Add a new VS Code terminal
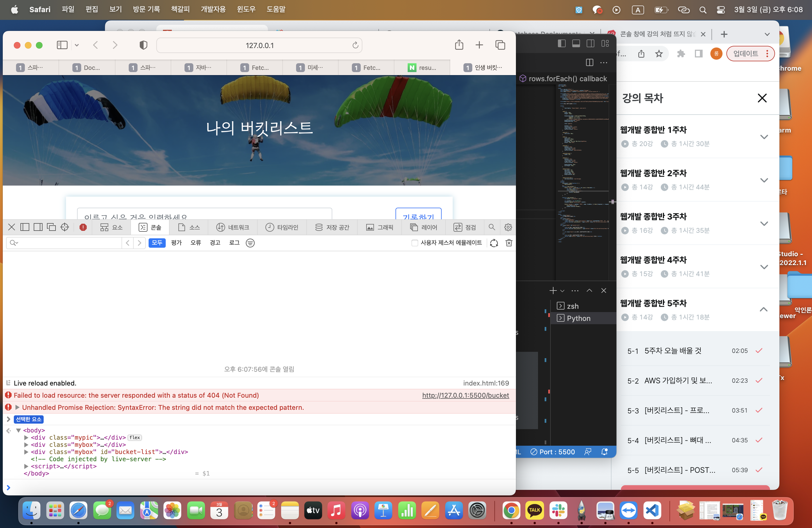Viewport: 812px width, 528px height. click(553, 291)
